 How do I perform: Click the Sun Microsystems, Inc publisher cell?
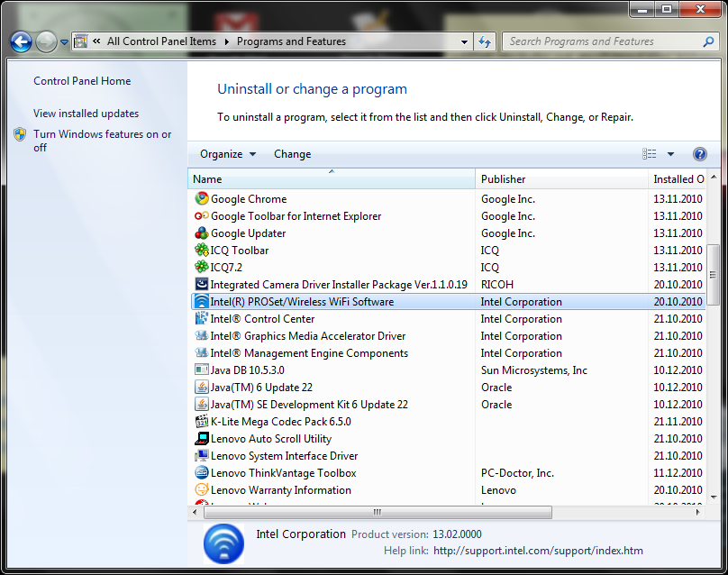click(x=534, y=370)
